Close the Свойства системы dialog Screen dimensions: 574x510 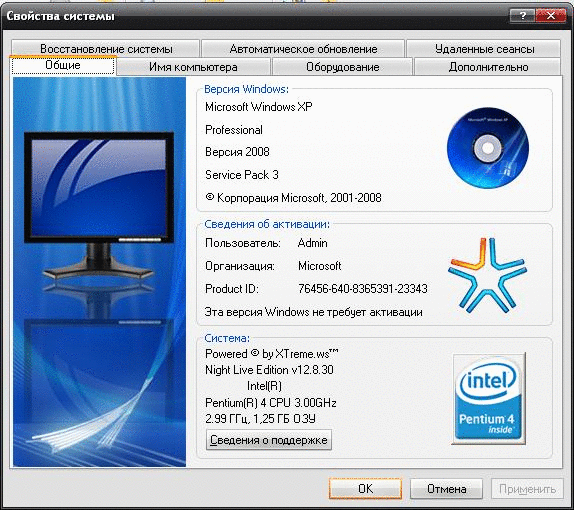[551, 16]
